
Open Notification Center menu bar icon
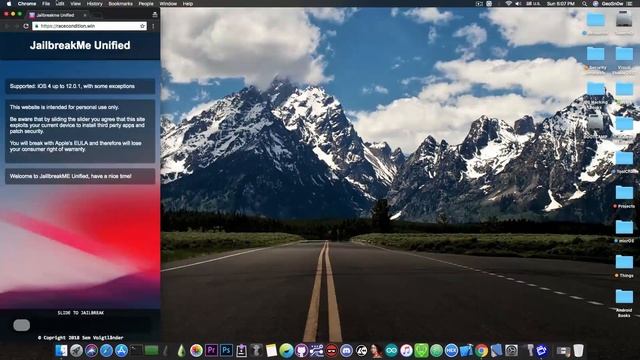coord(630,4)
